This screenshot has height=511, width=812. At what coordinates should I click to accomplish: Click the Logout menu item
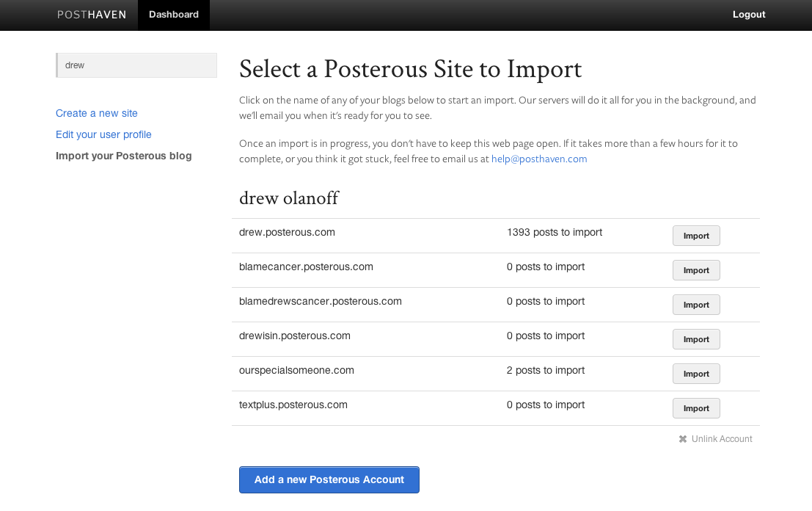tap(749, 15)
